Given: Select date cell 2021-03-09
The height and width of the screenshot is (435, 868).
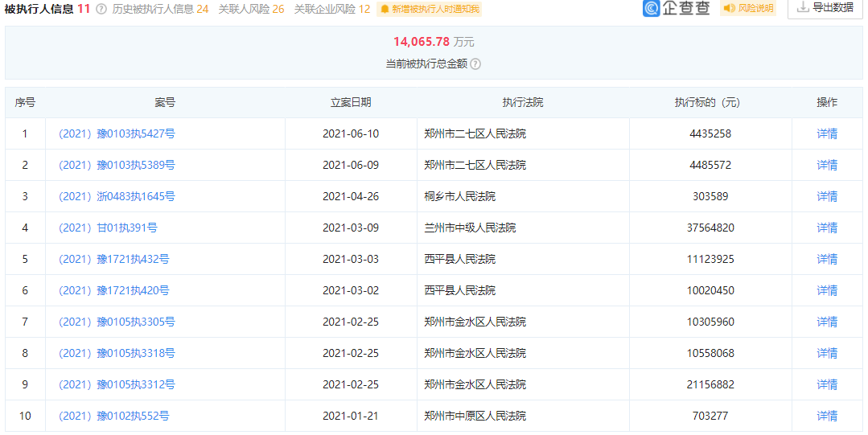Looking at the screenshot, I should coord(351,228).
